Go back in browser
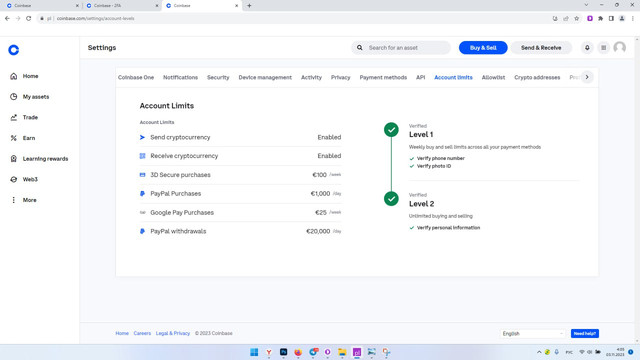The image size is (640, 360). click(x=7, y=18)
